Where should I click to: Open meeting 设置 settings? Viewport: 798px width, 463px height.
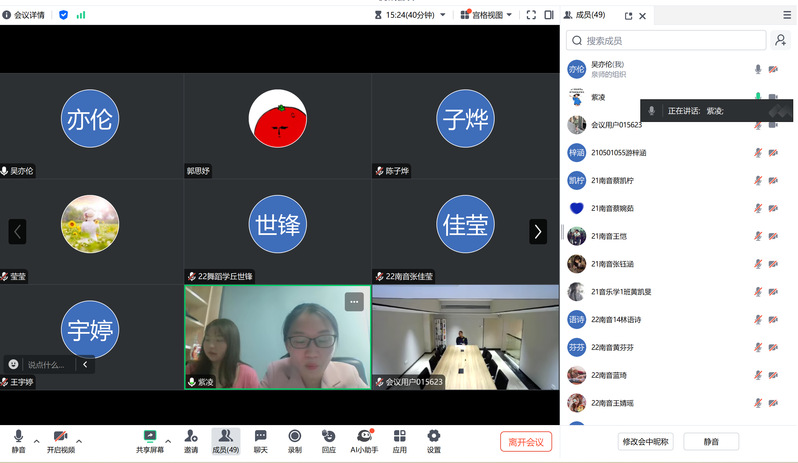pyautogui.click(x=433, y=440)
